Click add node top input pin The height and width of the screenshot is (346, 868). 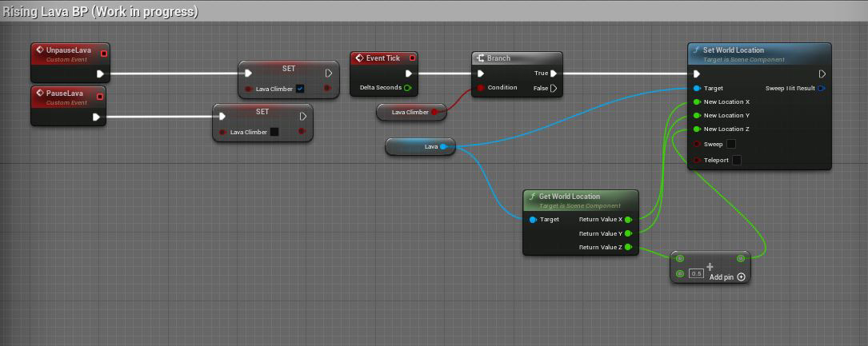point(680,258)
